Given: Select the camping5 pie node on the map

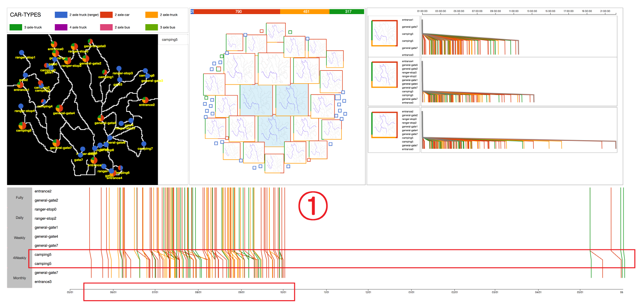Looking at the screenshot, I should point(22,126).
